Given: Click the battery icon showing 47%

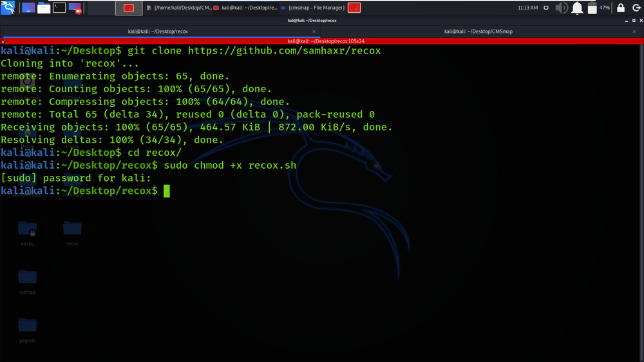Looking at the screenshot, I should 592,8.
